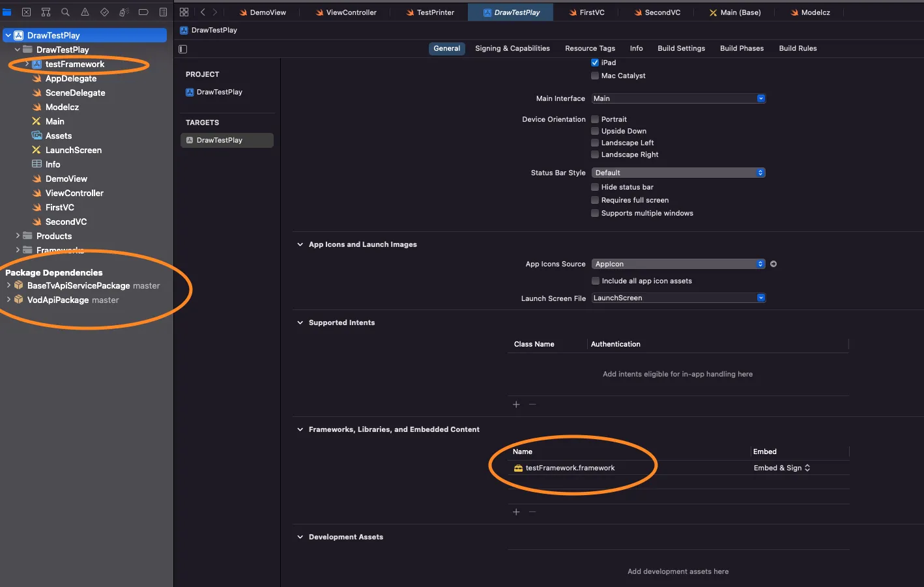Screen dimensions: 924x587
Task: Collapse the Development Assets section
Action: click(300, 537)
